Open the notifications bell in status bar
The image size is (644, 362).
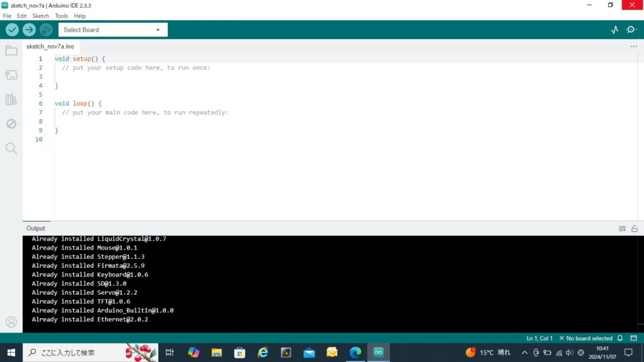[x=620, y=338]
